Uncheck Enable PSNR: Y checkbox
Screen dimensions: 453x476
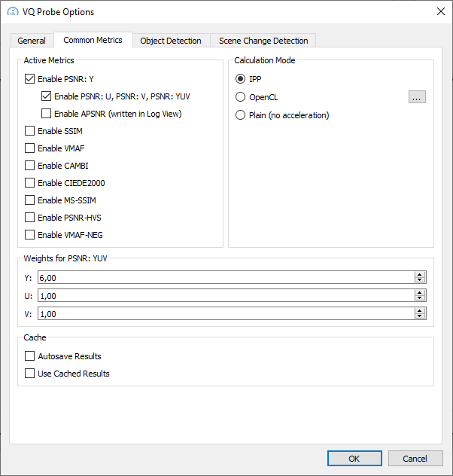pyautogui.click(x=29, y=79)
